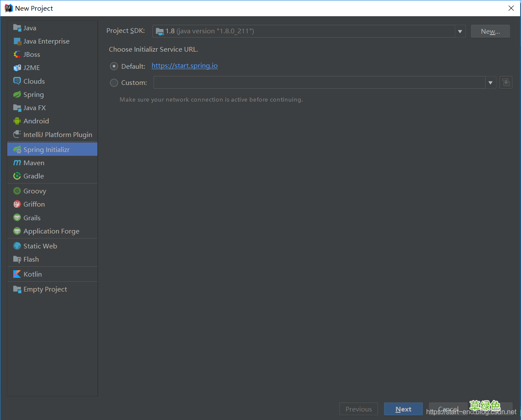
Task: Open the Custom URL history dropdown arrow
Action: 491,82
